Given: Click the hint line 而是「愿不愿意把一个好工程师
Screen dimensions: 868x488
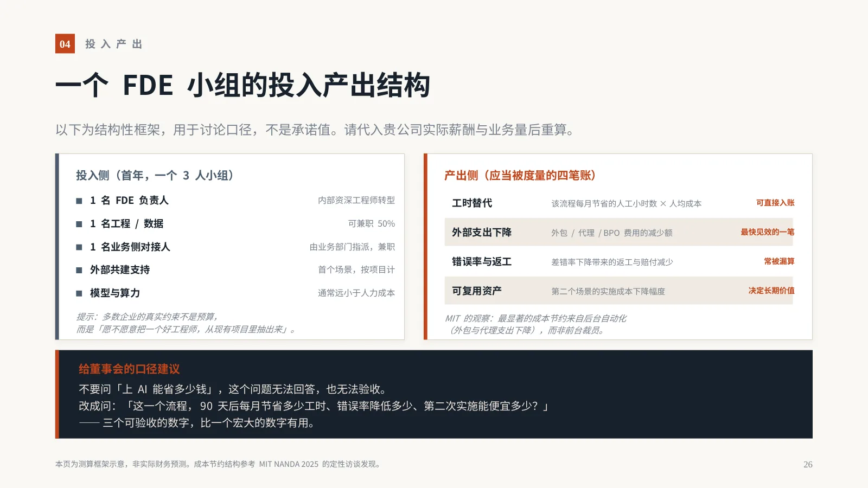Looking at the screenshot, I should [x=186, y=330].
